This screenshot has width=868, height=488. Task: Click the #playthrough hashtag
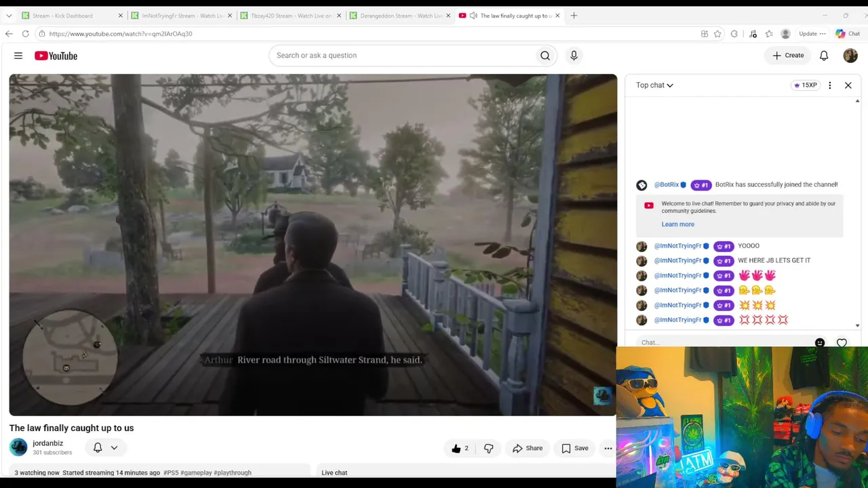point(233,472)
